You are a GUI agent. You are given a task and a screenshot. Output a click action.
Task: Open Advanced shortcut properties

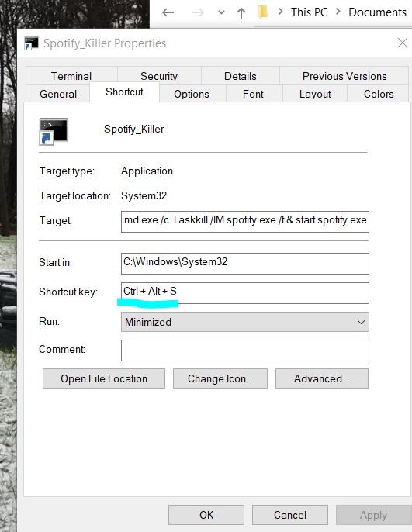pyautogui.click(x=322, y=378)
